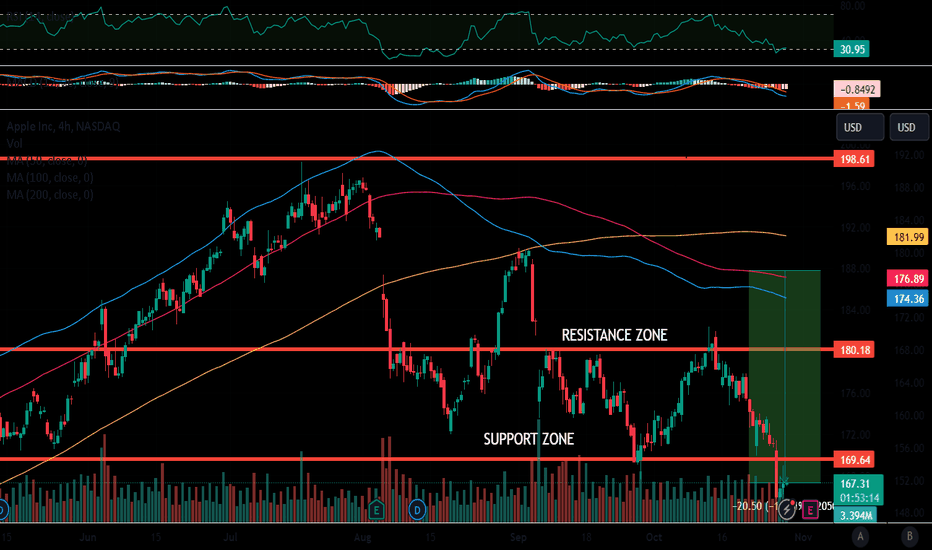The height and width of the screenshot is (550, 932).
Task: Open the left USD currency selector
Action: (859, 127)
